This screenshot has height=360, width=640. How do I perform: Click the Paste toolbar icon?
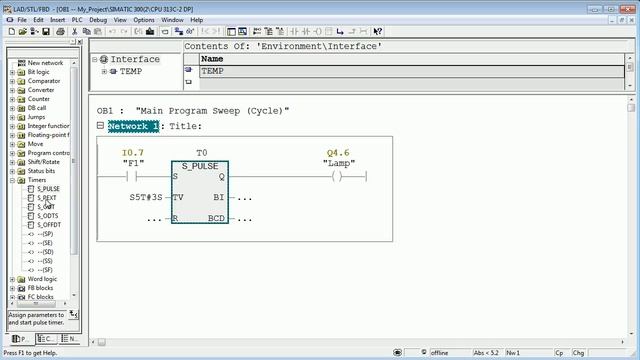click(98, 31)
